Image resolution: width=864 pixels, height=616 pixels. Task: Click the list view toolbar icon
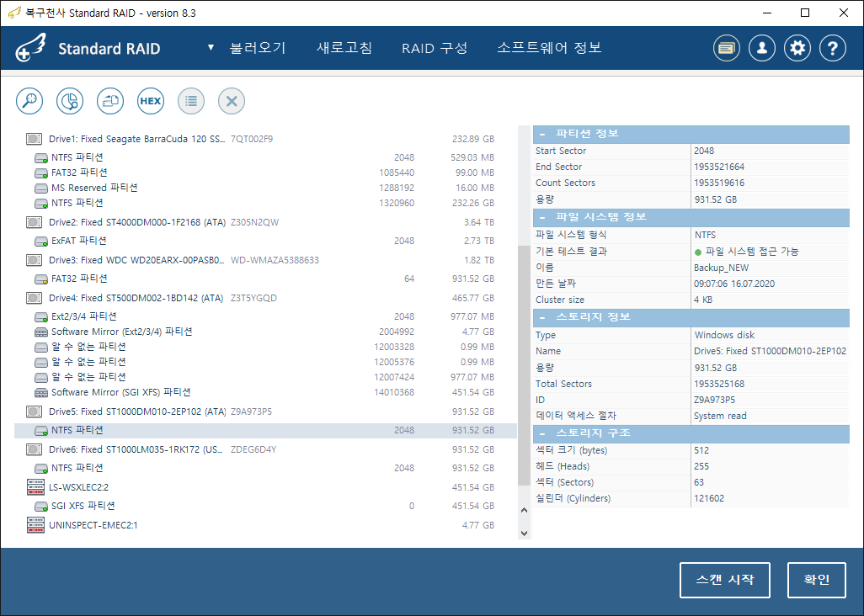pyautogui.click(x=191, y=101)
